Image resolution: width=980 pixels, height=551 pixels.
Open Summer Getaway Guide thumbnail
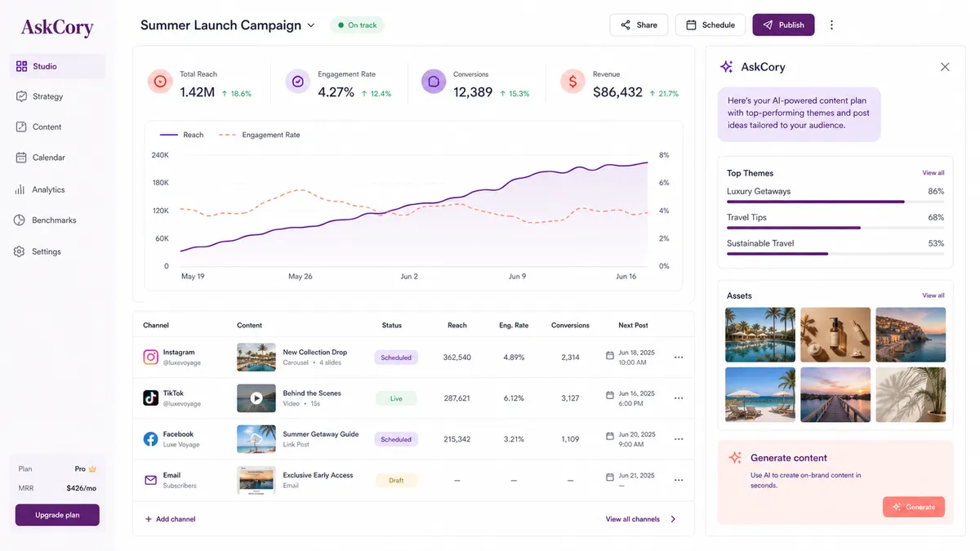pyautogui.click(x=256, y=439)
